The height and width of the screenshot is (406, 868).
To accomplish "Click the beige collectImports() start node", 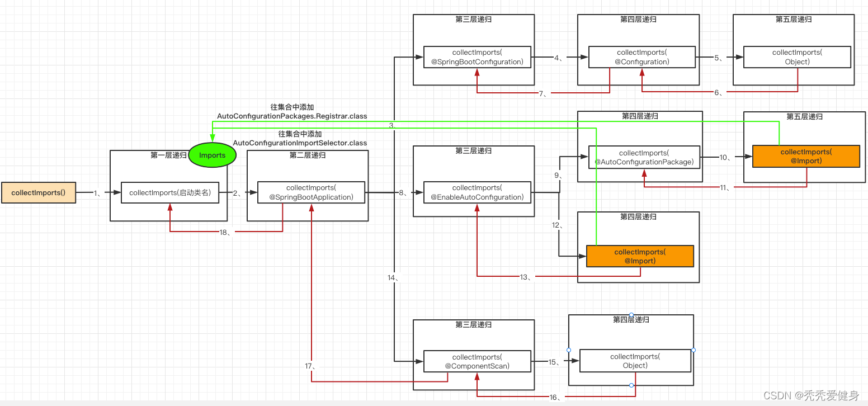I will (38, 192).
